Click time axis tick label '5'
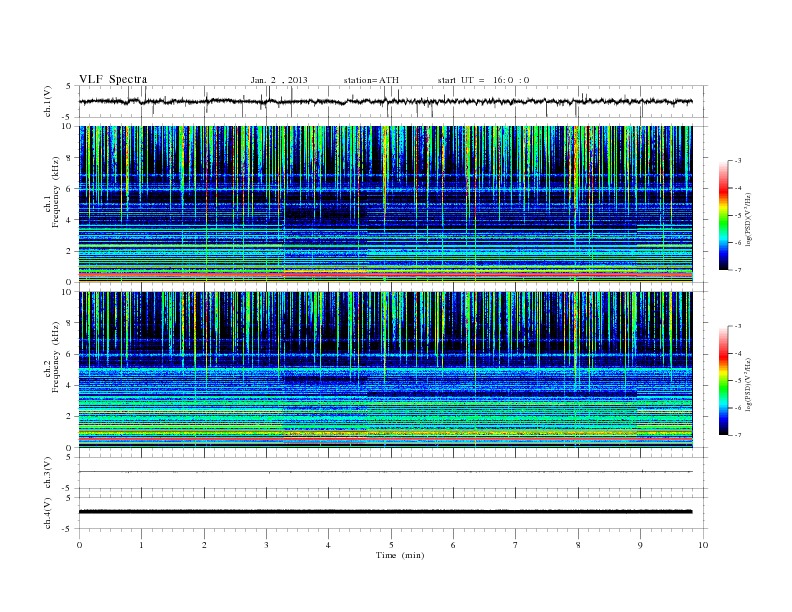792x612 pixels. point(391,545)
